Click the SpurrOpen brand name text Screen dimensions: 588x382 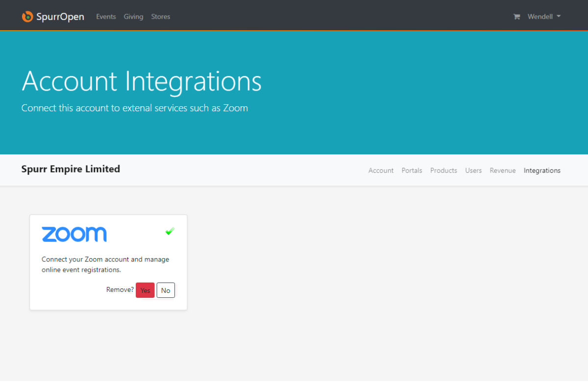pos(60,17)
